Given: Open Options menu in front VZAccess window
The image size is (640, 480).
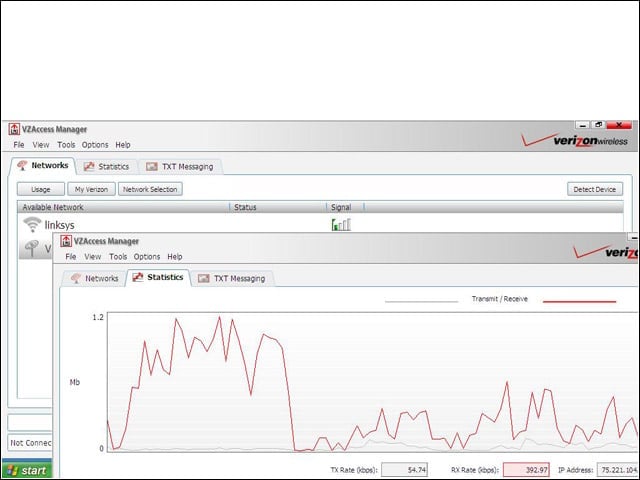Looking at the screenshot, I should click(147, 257).
